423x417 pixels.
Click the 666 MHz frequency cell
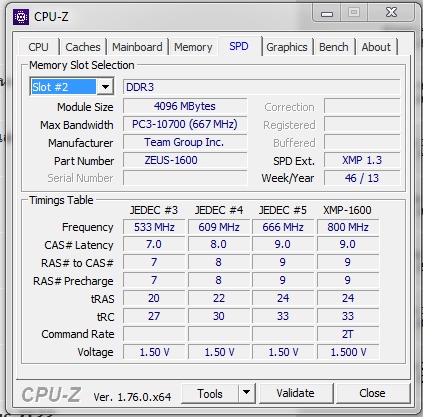[283, 227]
